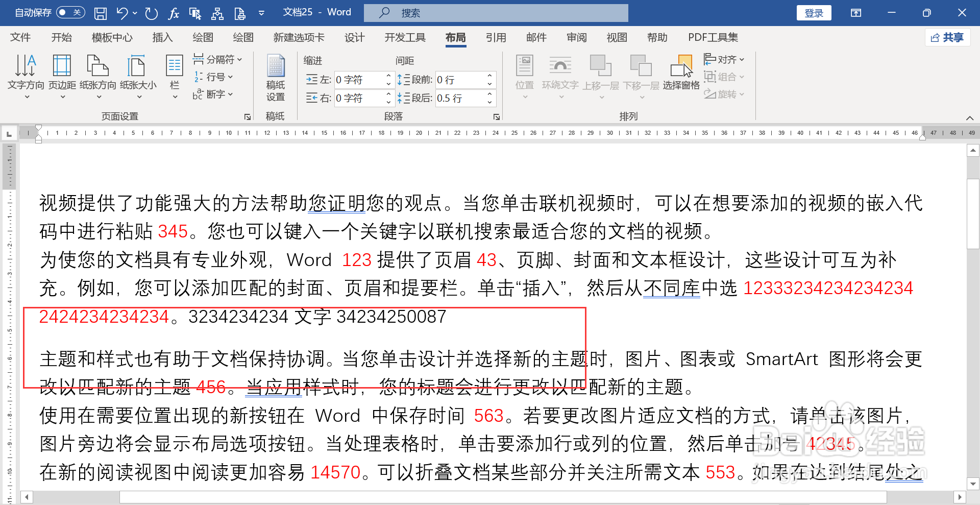Viewport: 980px width, 505px height.
Task: Open the 段落 paragraph dialog launcher
Action: point(497,117)
